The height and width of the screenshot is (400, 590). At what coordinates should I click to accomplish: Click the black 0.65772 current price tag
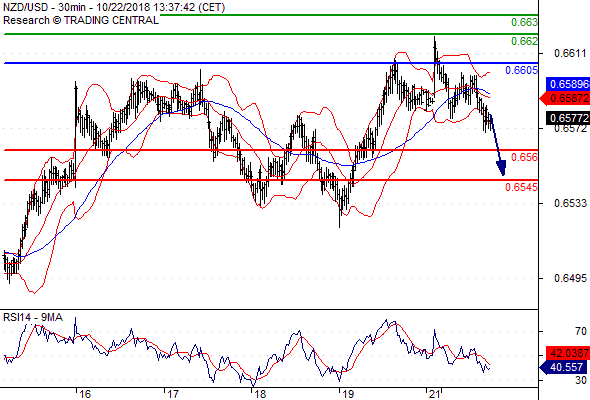[568, 119]
